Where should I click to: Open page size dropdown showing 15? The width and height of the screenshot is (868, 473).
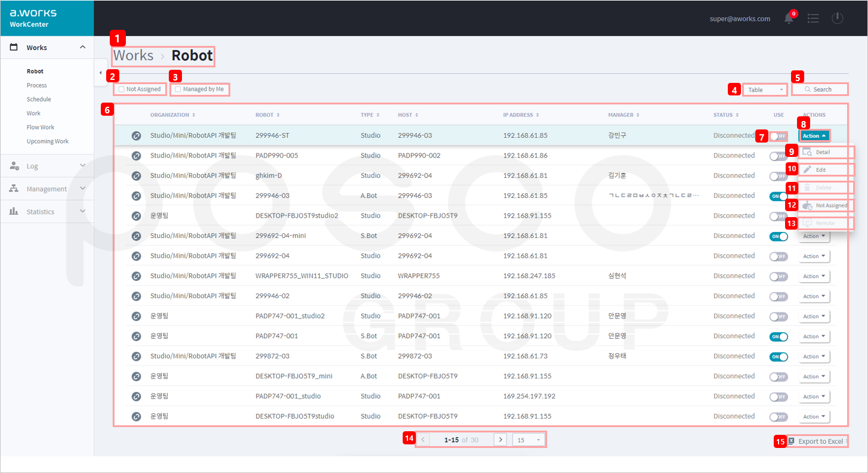click(x=529, y=440)
